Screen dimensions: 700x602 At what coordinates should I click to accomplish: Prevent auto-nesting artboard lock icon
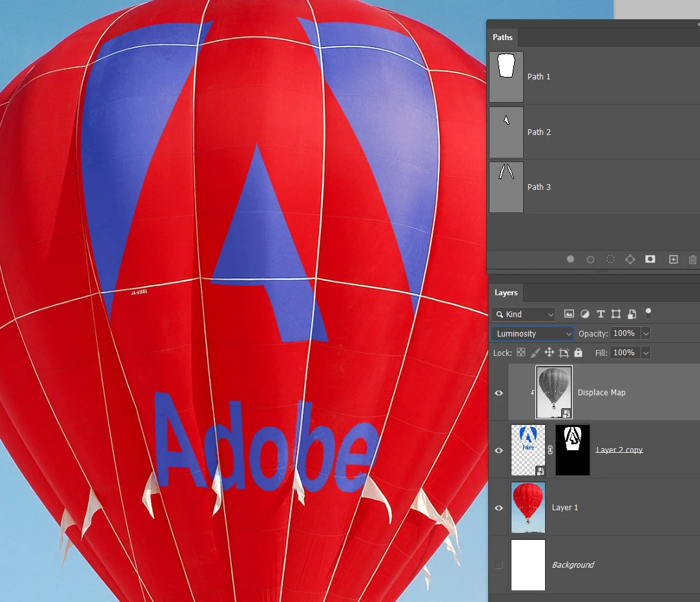pyautogui.click(x=564, y=353)
